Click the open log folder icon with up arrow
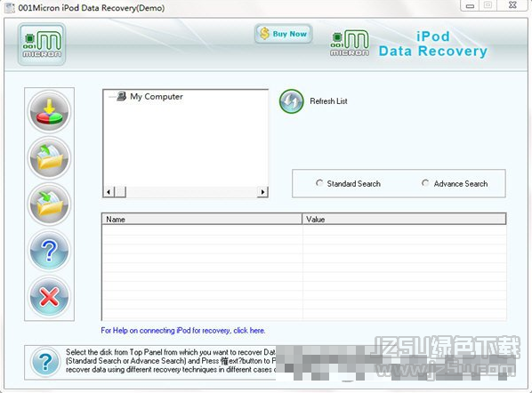The width and height of the screenshot is (532, 393). pos(50,158)
